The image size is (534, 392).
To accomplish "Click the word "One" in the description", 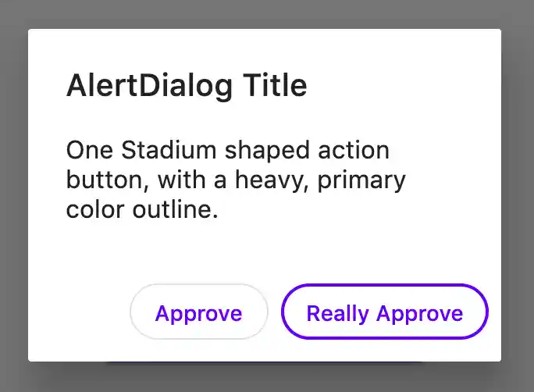I will [x=84, y=150].
